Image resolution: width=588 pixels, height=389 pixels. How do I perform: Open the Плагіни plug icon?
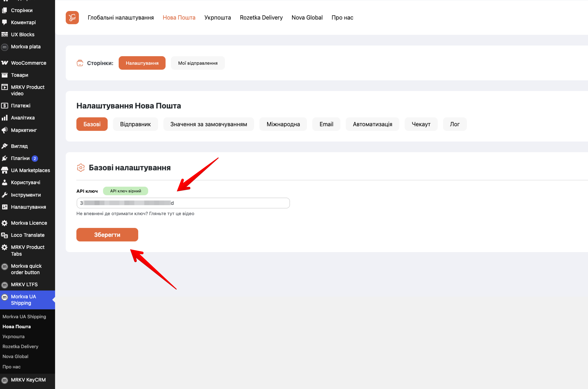coord(5,158)
